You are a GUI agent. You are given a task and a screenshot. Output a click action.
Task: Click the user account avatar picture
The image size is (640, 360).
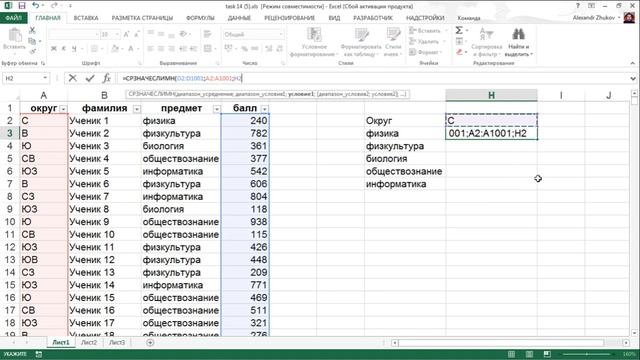629,18
